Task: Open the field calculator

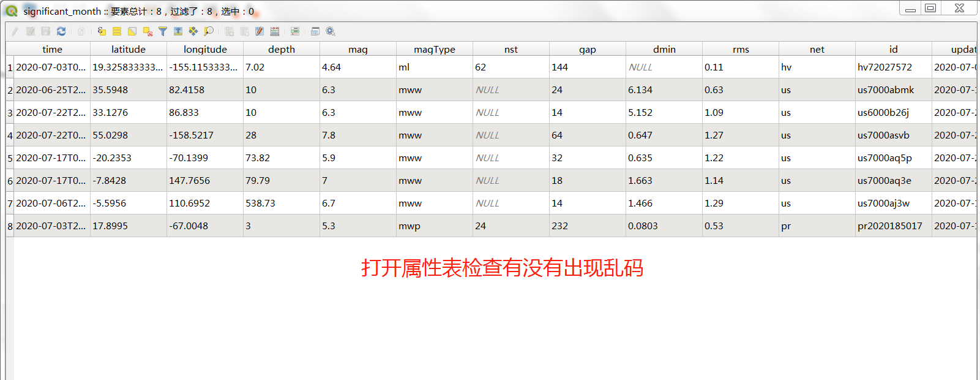Action: 275,31
